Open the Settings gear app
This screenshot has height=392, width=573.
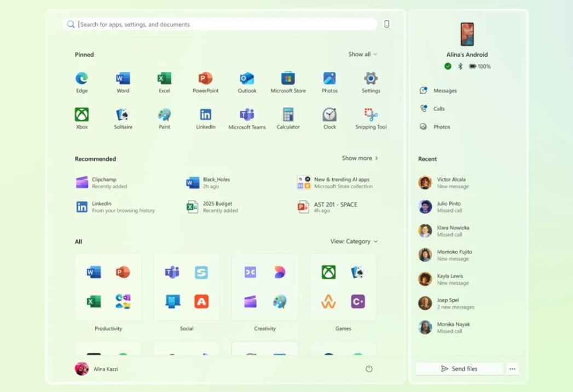point(371,83)
